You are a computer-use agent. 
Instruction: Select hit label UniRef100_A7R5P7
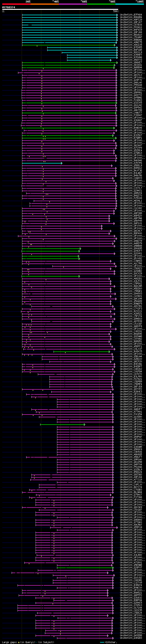131,55
